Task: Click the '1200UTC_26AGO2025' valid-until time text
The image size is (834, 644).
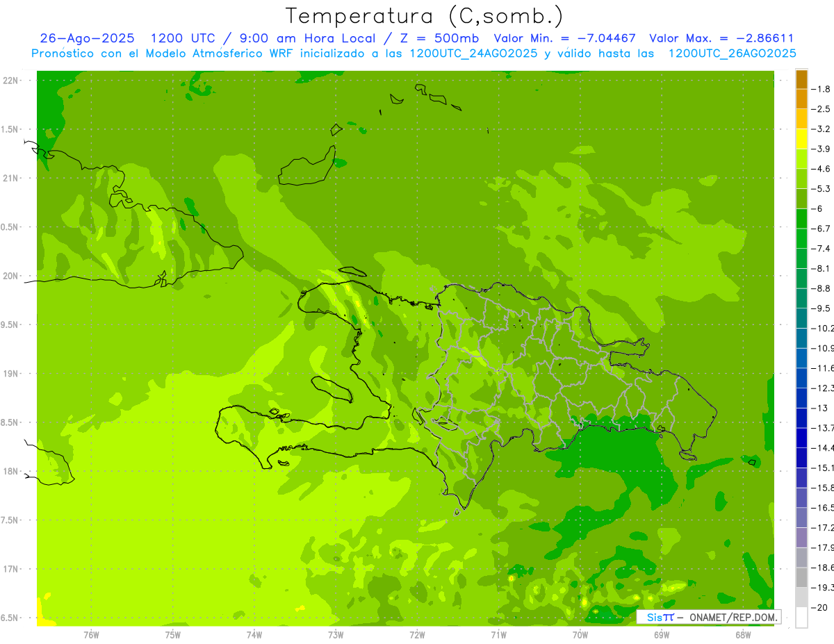Action: 732,53
